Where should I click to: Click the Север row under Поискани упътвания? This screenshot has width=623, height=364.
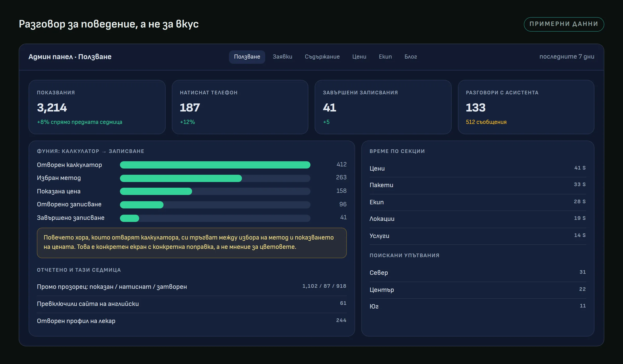(478, 273)
